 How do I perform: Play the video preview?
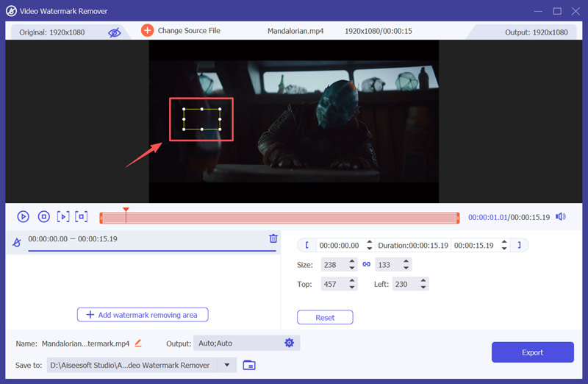(24, 216)
